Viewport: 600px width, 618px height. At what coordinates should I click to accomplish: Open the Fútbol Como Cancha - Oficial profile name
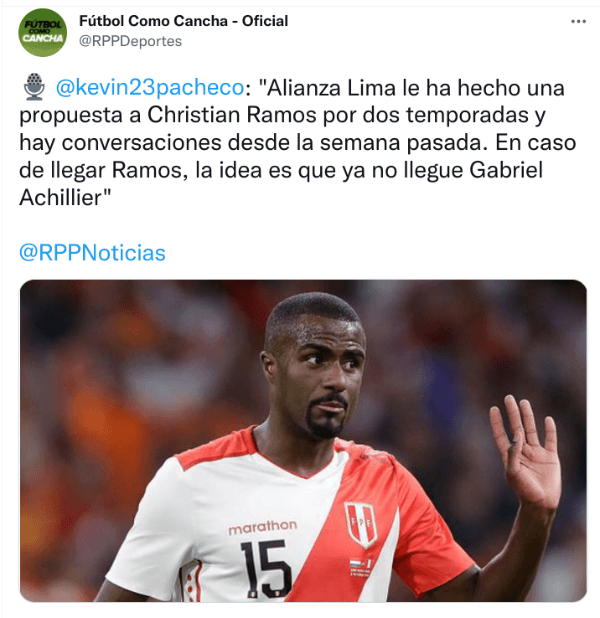click(183, 21)
